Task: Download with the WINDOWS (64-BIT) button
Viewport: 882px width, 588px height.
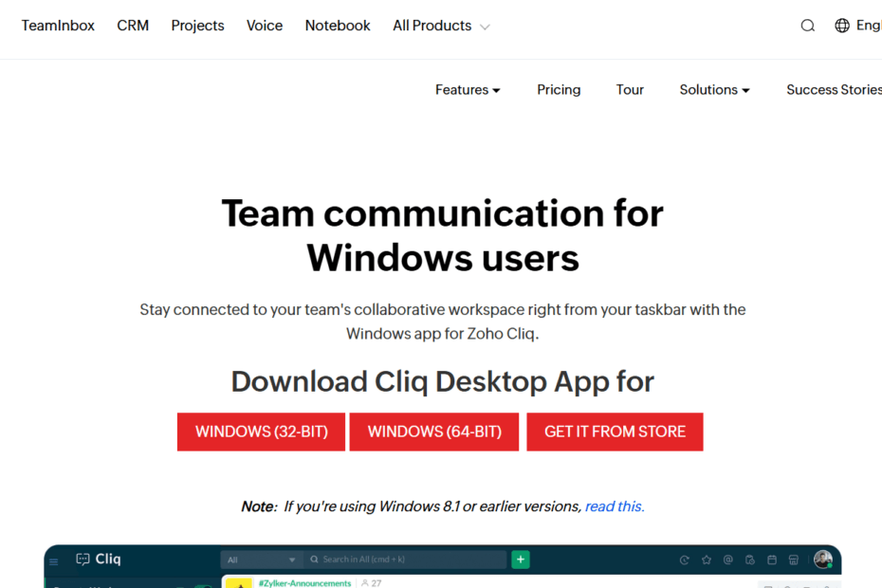Action: (x=433, y=432)
